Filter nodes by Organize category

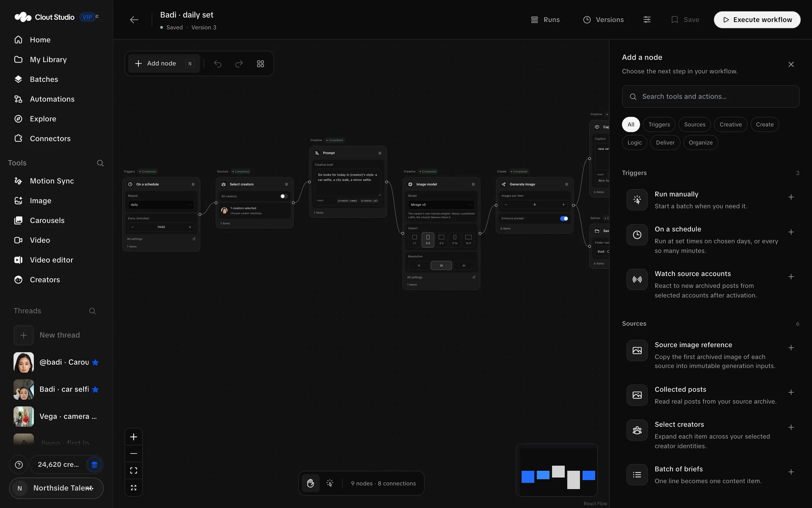[700, 143]
